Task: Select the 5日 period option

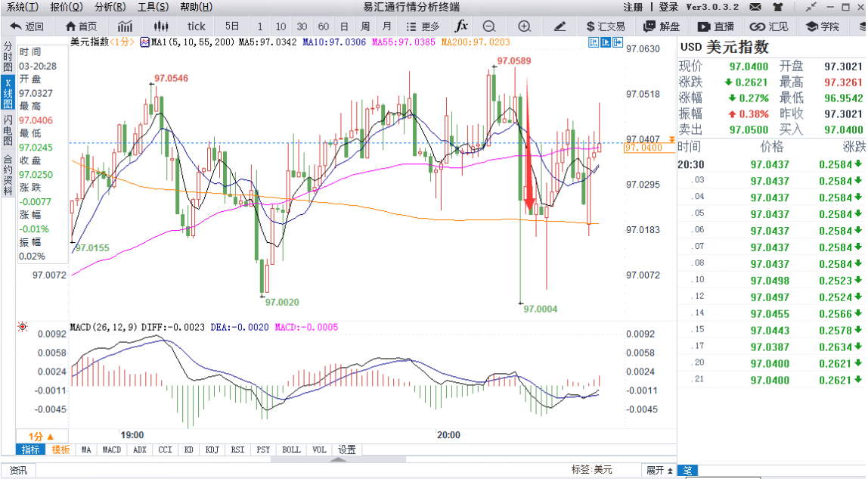Action: coord(232,26)
